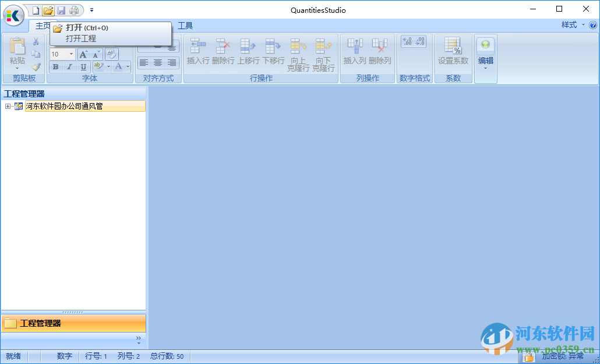Toggle Italic formatting
Image resolution: width=600 pixels, height=364 pixels.
69,66
